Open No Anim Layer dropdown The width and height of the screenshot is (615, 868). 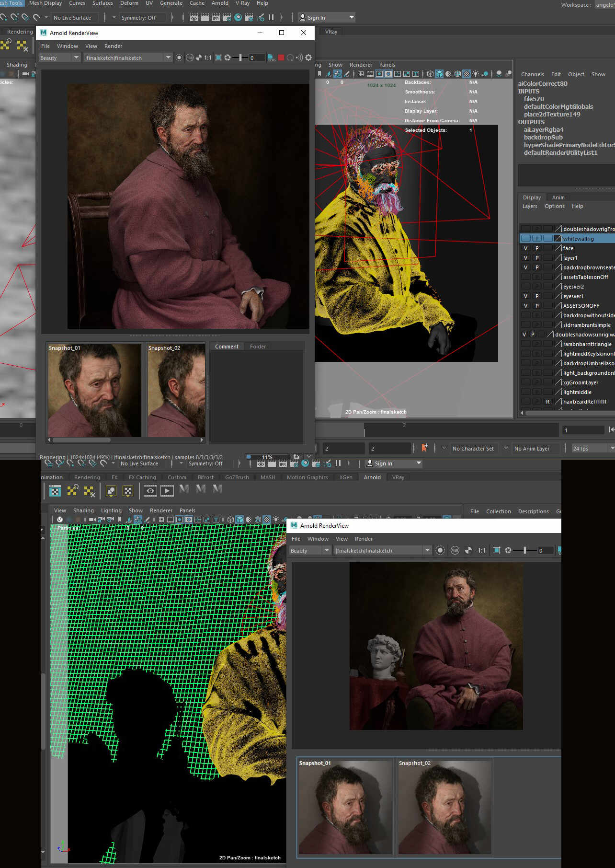tap(536, 449)
